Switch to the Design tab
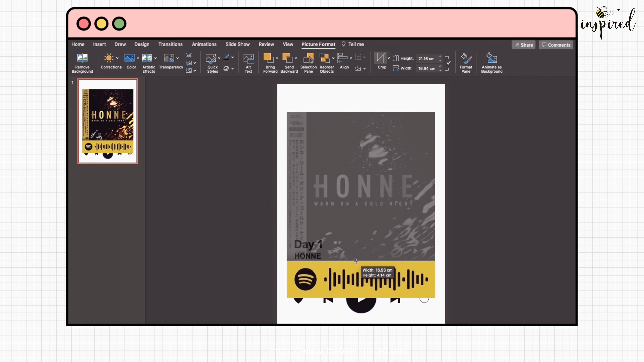 (x=142, y=44)
